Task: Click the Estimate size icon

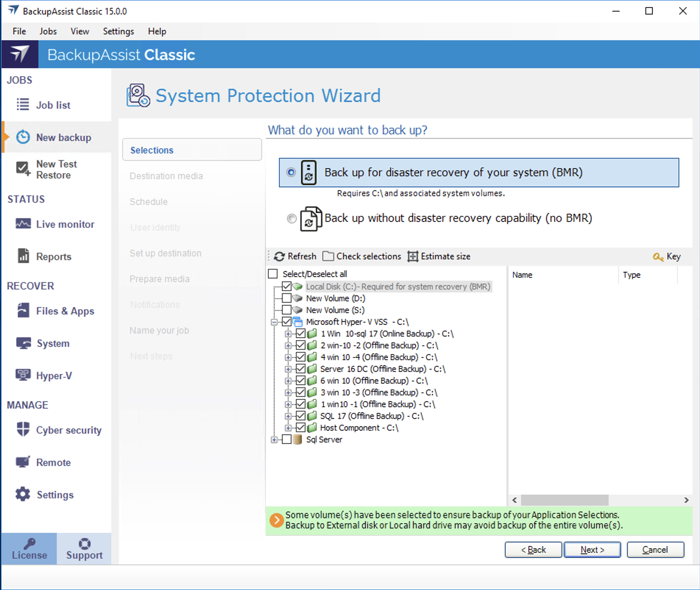Action: click(413, 256)
